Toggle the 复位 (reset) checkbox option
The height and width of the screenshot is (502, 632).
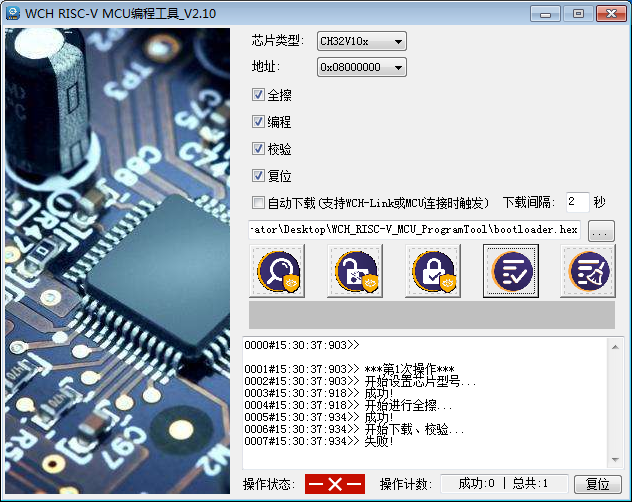coord(259,176)
